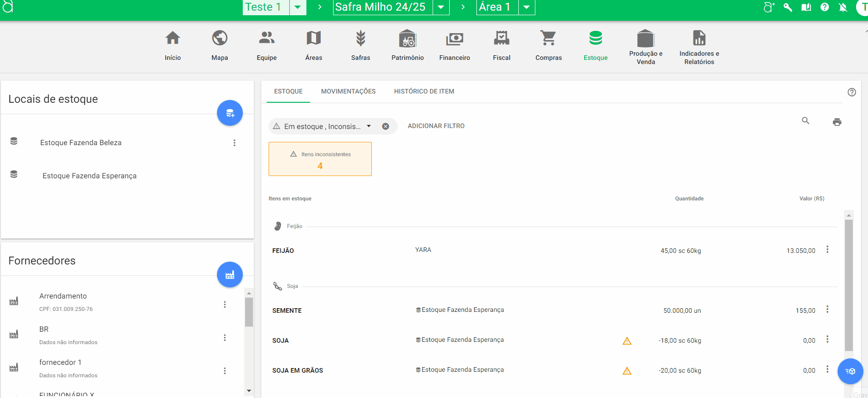Click the stock items list scrollbar
868x398 pixels.
point(849,286)
